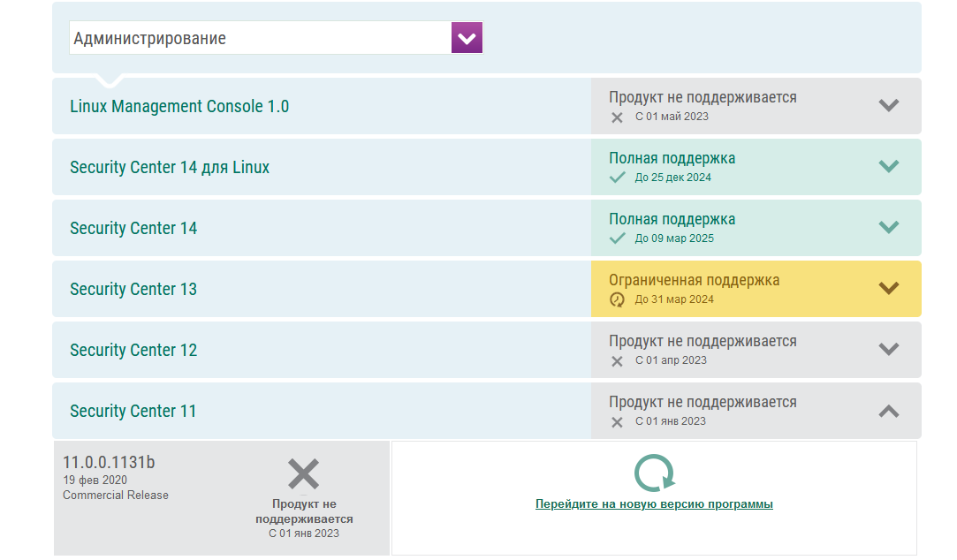Click the release date 19 фев 2020

(95, 481)
